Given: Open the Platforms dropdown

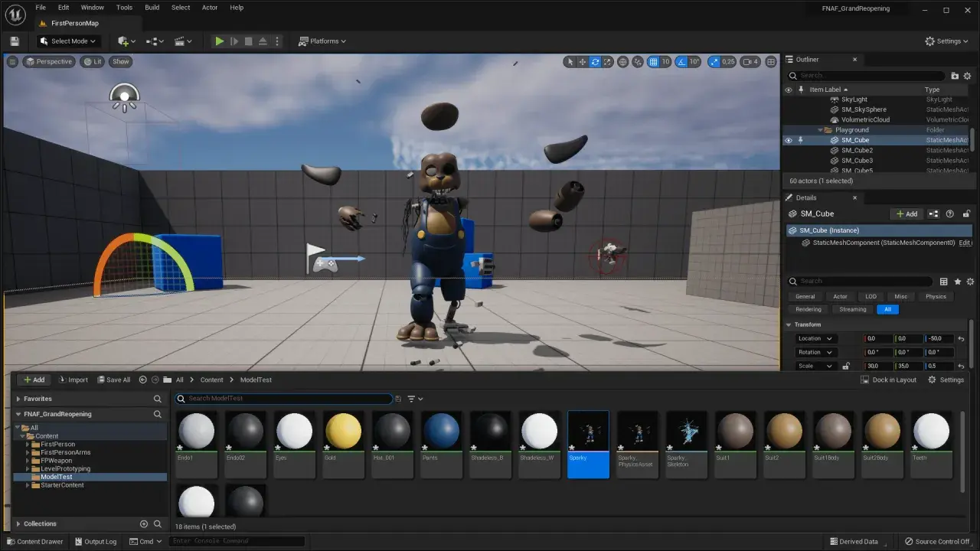Looking at the screenshot, I should [322, 41].
